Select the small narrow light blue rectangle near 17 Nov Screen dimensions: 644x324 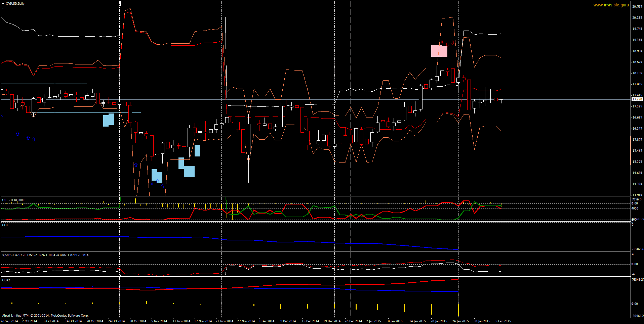[x=197, y=151]
